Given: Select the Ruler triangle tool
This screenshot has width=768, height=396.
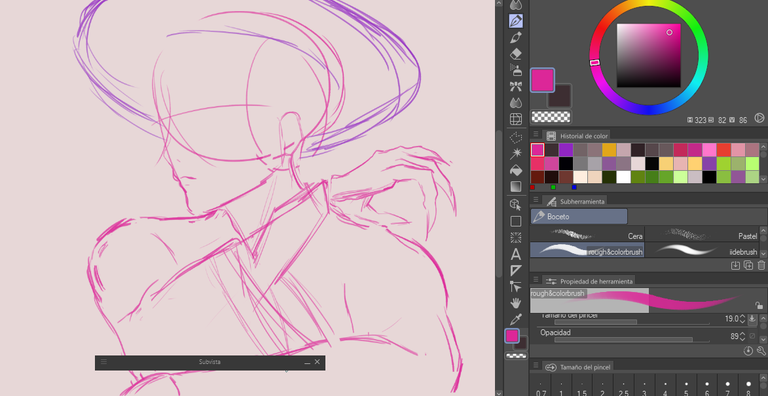Looking at the screenshot, I should click(x=515, y=271).
